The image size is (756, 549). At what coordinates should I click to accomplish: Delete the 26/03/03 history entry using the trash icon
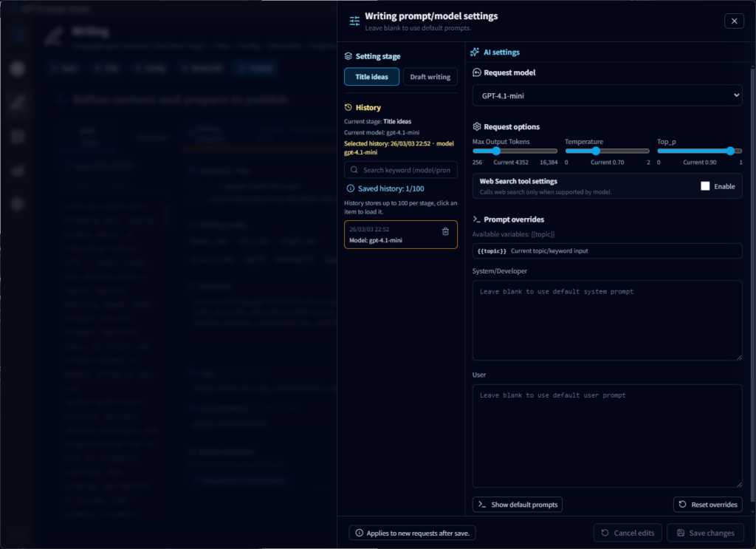click(x=445, y=231)
